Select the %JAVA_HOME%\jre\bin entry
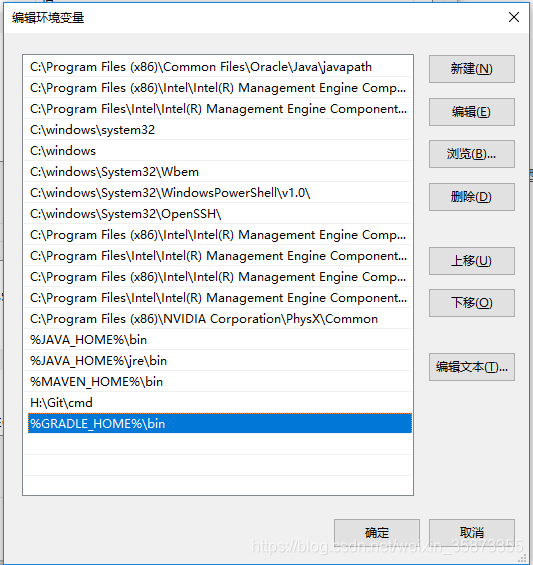 coord(218,361)
